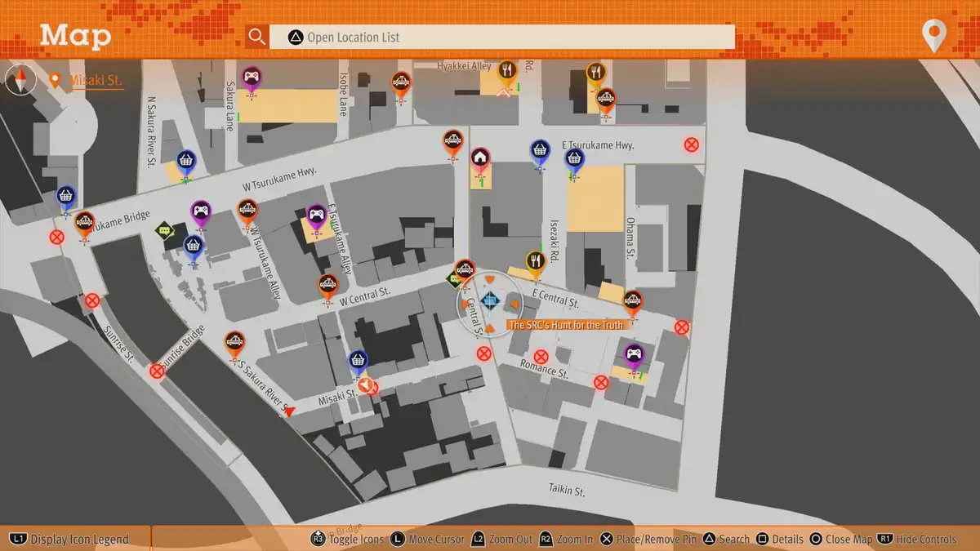
Task: Click the magnifying glass search icon
Action: pos(257,37)
